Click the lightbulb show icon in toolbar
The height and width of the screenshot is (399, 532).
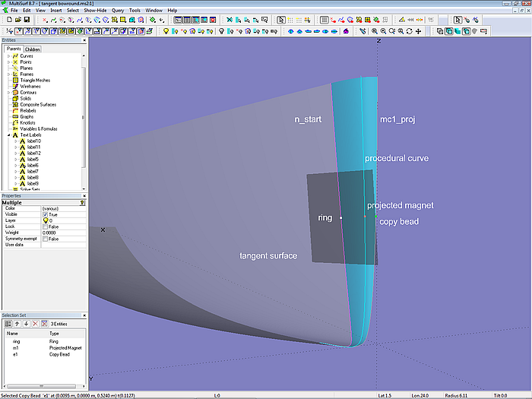(166, 31)
